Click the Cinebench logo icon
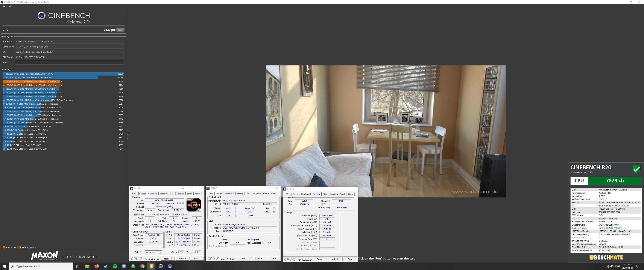The image size is (644, 270). click(x=42, y=16)
